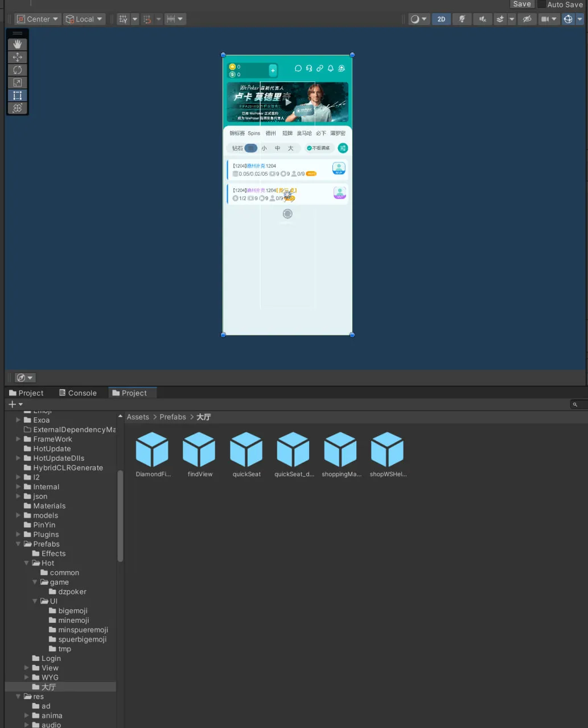Image resolution: width=588 pixels, height=728 pixels.
Task: Collapse the Prefabs folder in tree
Action: [x=18, y=544]
